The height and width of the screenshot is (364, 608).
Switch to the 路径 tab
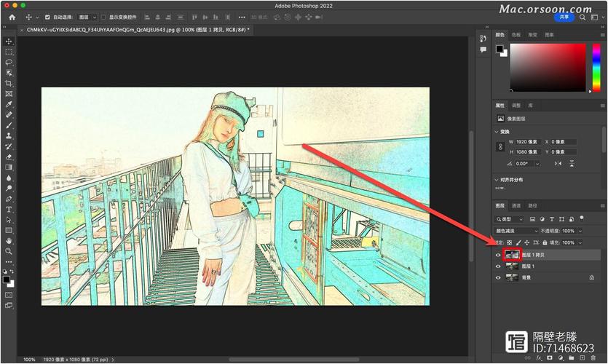[532, 205]
